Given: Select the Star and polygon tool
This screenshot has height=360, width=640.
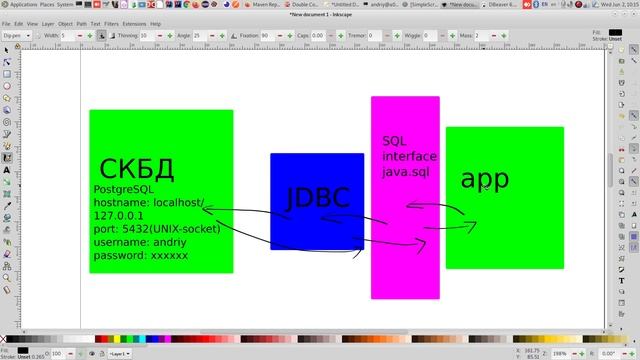Looking at the screenshot, I should coord(7,98).
